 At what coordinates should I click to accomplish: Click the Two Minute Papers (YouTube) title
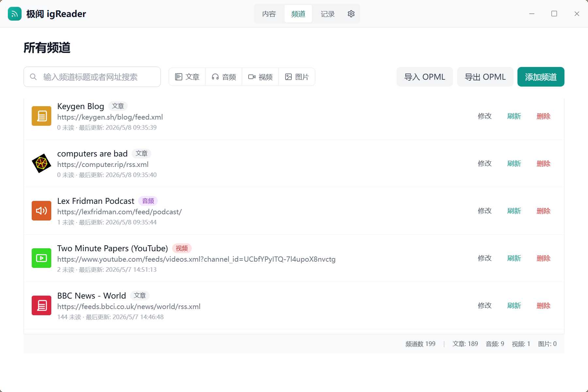coord(113,249)
